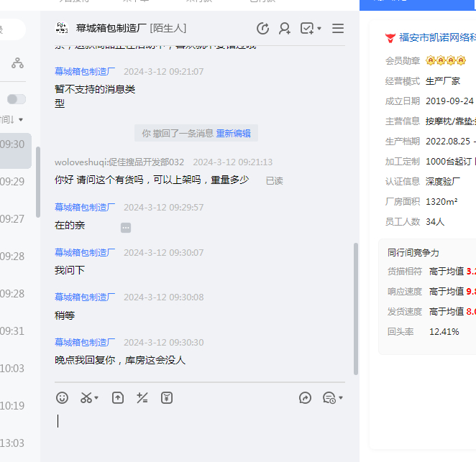
Task: Click the add contact person icon
Action: click(x=285, y=29)
